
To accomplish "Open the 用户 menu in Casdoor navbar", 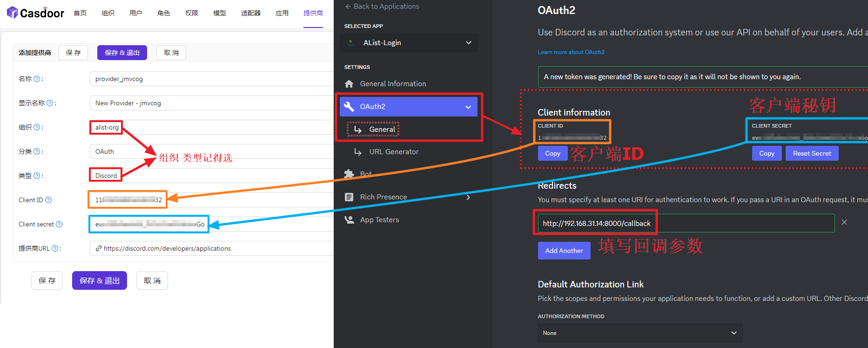I will [x=136, y=13].
